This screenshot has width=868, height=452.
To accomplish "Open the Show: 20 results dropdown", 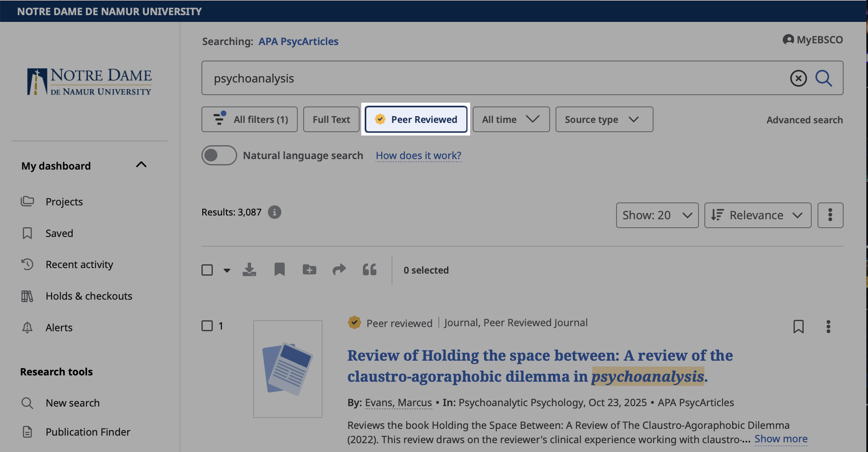I will [x=656, y=215].
